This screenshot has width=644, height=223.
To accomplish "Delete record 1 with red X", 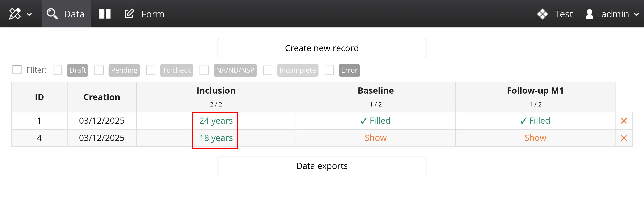I will point(624,121).
